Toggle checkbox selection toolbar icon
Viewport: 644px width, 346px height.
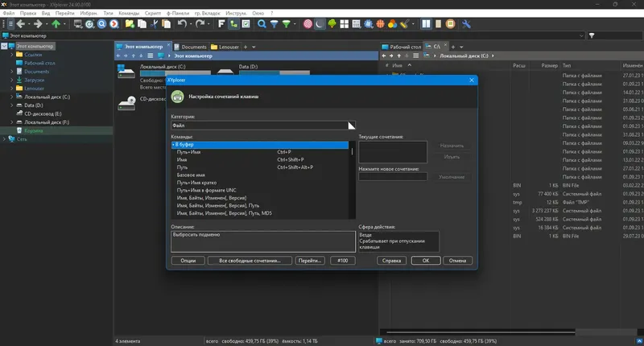pyautogui.click(x=246, y=24)
